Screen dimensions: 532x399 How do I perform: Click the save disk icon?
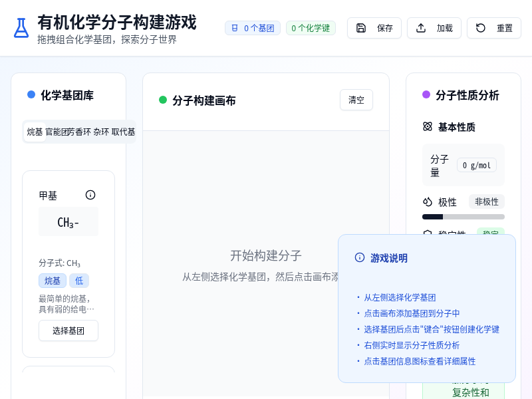(x=361, y=28)
